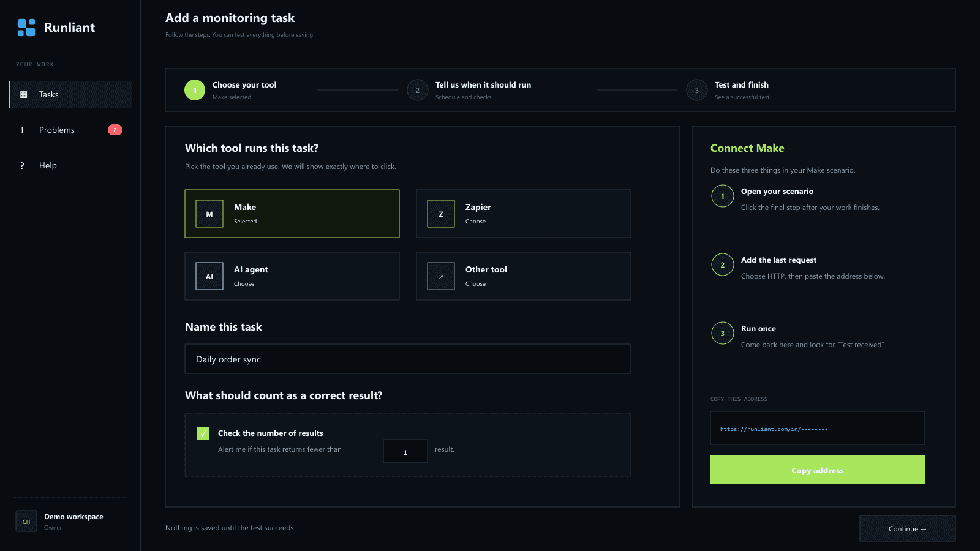Click the Copy address button
980x551 pixels.
coord(818,470)
